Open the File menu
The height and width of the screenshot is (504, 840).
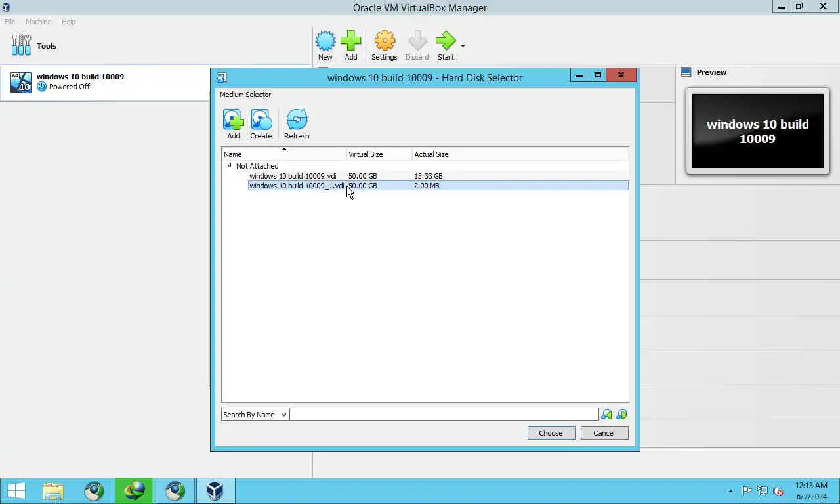click(10, 22)
